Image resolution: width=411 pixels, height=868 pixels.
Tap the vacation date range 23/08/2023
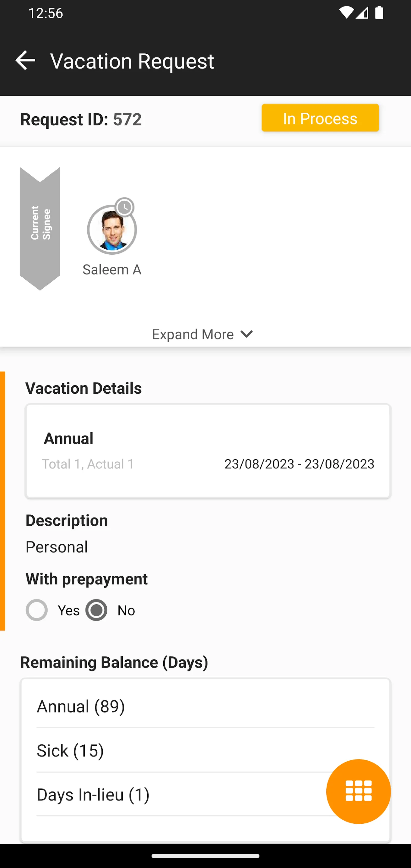tap(299, 464)
